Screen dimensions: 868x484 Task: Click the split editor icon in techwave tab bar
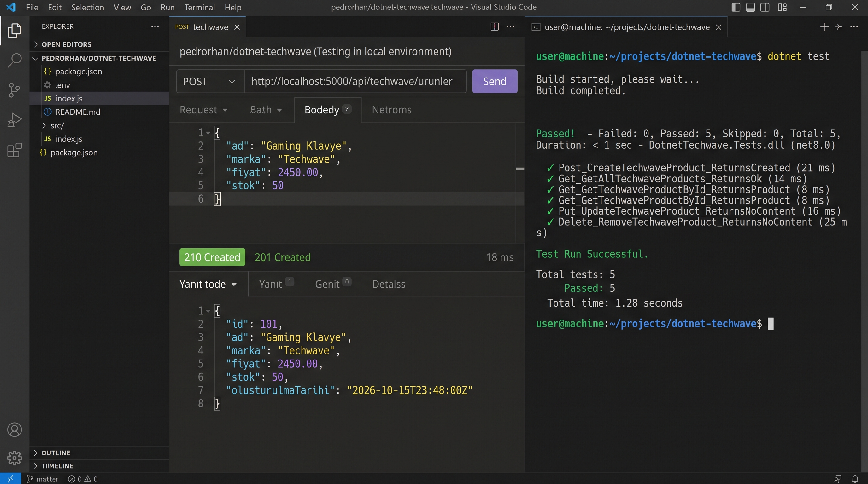tap(494, 26)
